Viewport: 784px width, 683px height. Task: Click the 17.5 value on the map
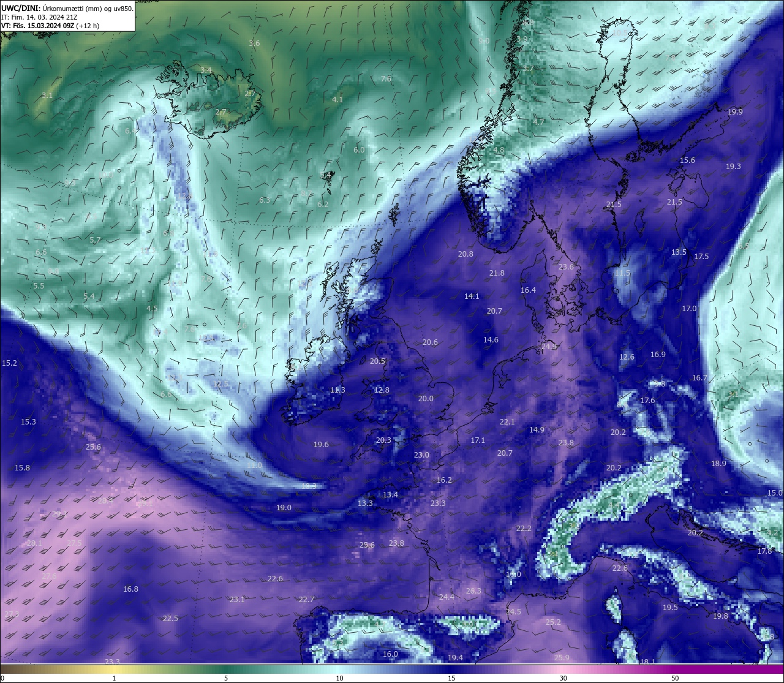[x=701, y=257]
